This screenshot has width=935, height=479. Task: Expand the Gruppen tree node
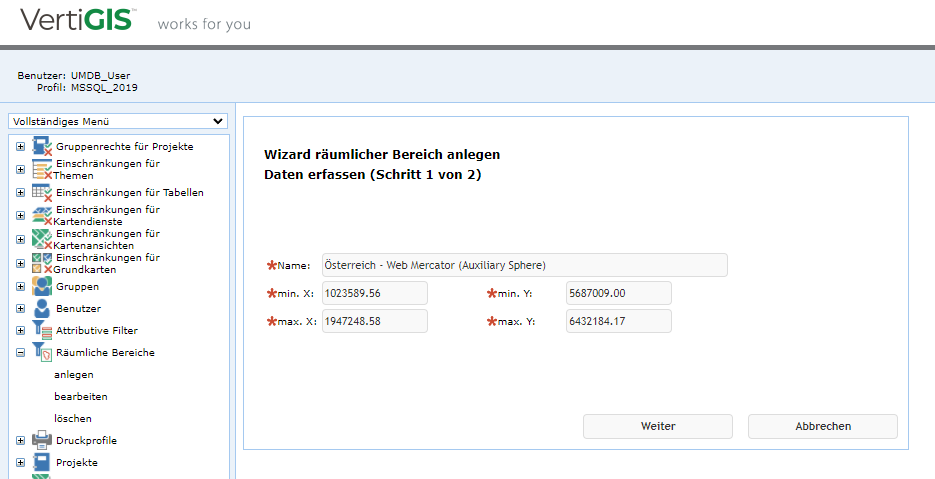point(20,286)
